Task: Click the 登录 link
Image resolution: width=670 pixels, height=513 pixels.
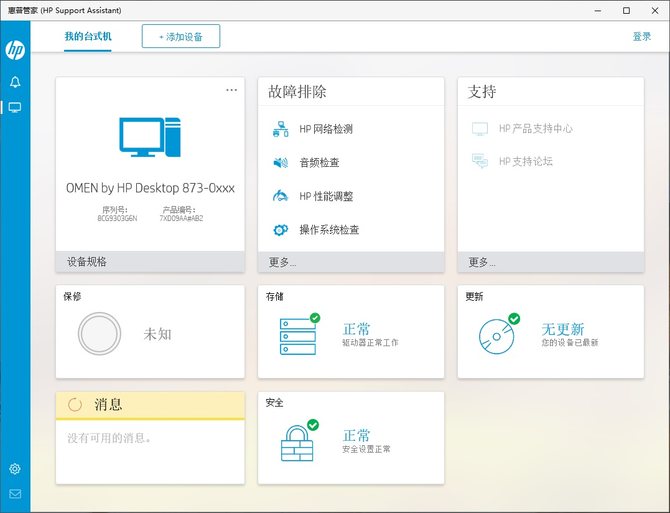Action: click(x=641, y=36)
